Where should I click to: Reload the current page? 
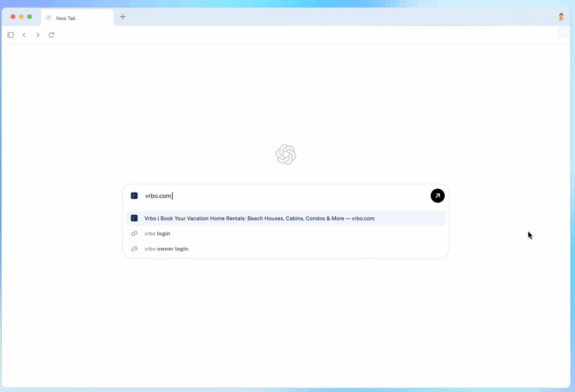[52, 35]
